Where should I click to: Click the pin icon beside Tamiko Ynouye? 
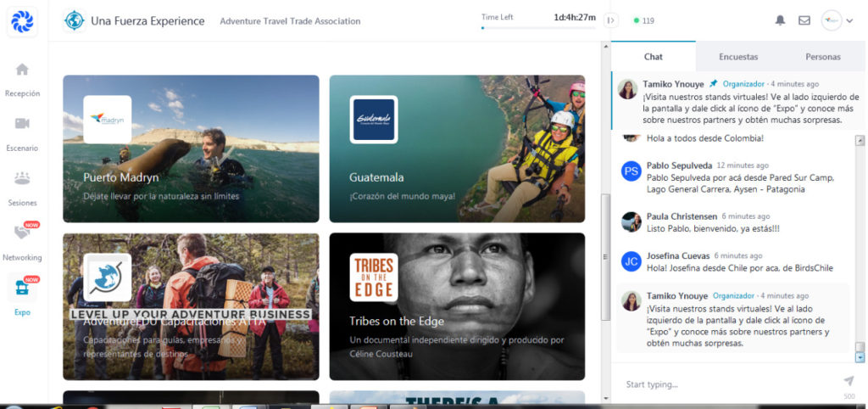pyautogui.click(x=714, y=84)
